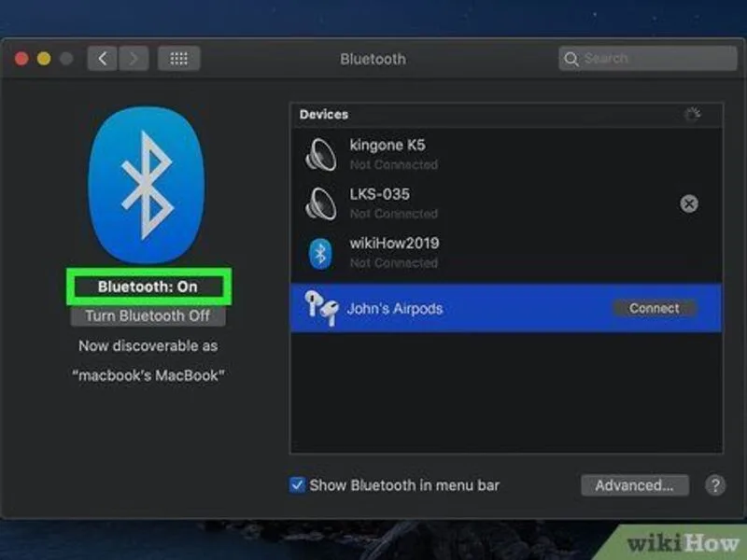
Task: Click the Not Connected status under wikiHow2019
Action: [x=393, y=263]
